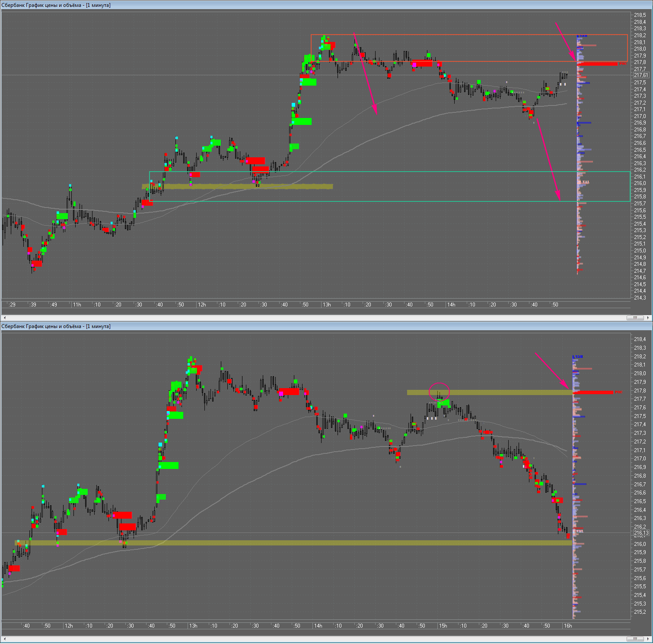This screenshot has height=644, width=653.
Task: Click the 12h time label on top chart
Action: coord(202,305)
